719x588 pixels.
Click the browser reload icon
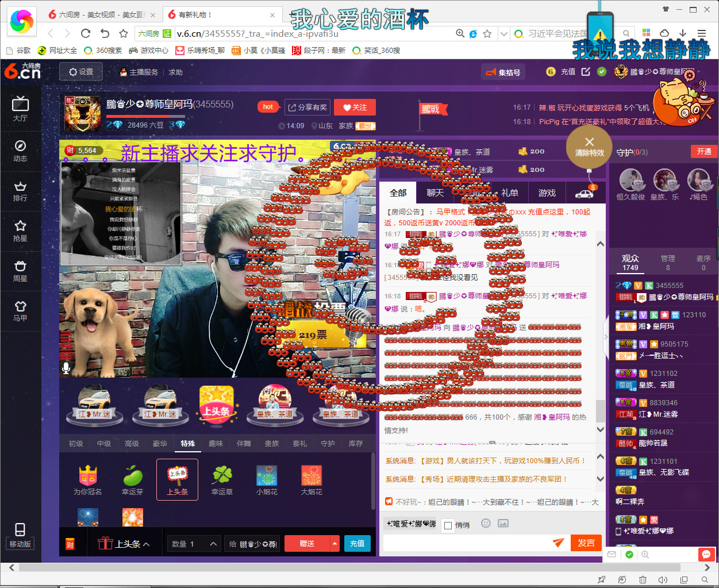coord(86,33)
